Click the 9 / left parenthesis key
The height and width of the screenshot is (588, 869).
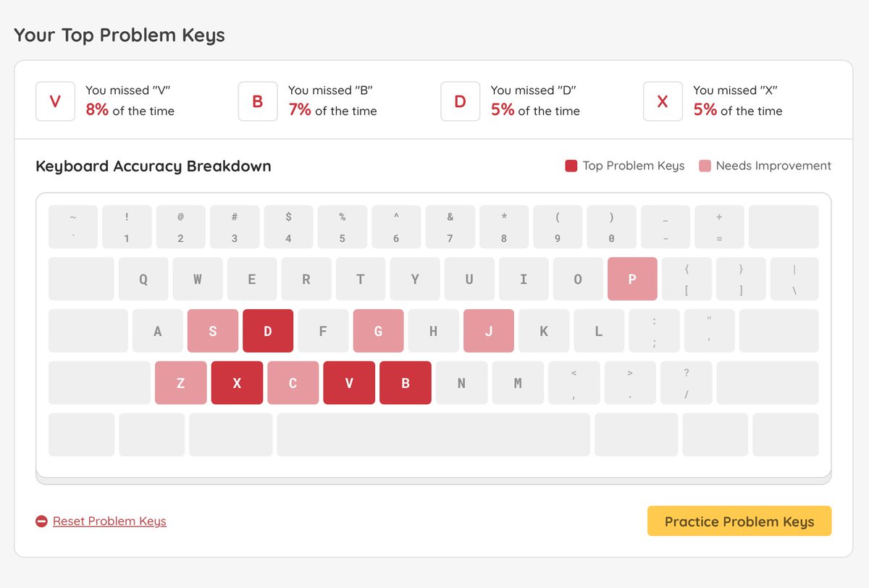coord(558,227)
